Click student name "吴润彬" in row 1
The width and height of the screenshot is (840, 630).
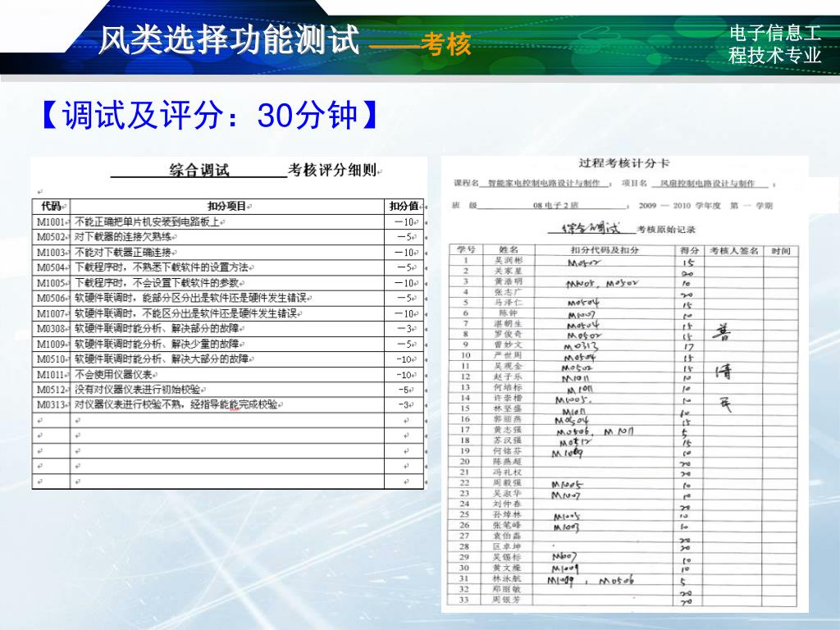[x=508, y=260]
